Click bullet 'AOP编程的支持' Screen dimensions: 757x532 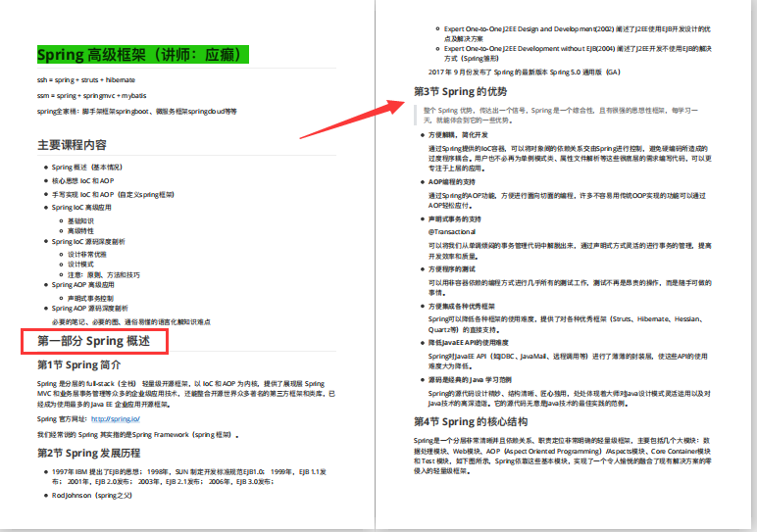[x=452, y=182]
